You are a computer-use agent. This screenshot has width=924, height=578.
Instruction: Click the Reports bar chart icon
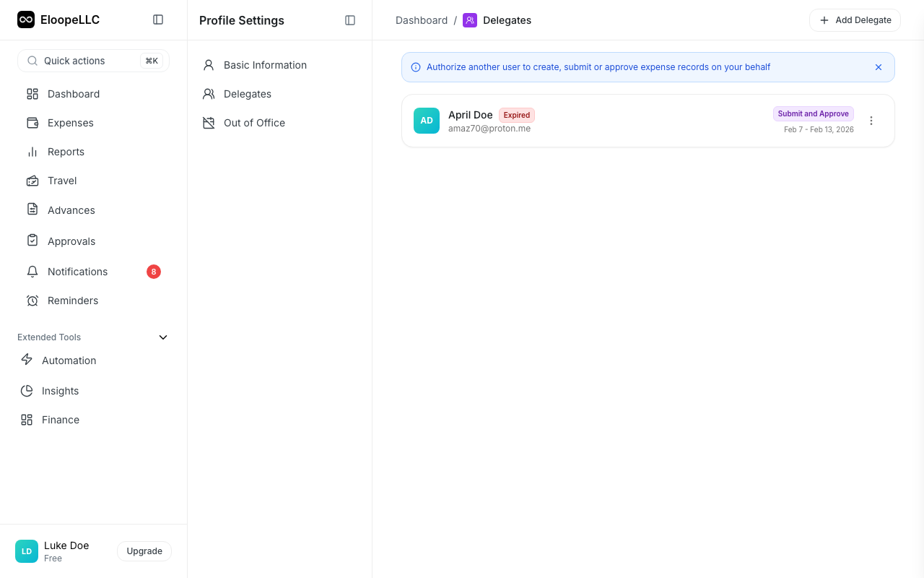(32, 152)
